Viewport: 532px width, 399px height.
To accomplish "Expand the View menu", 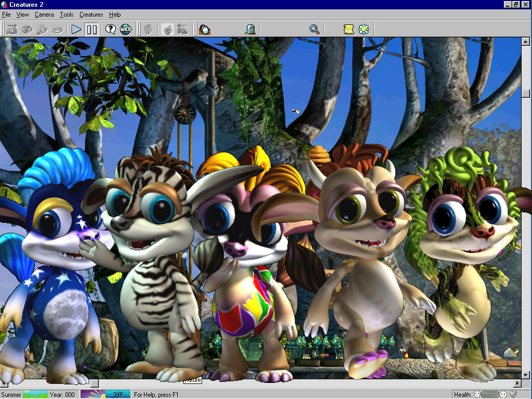I will tap(23, 15).
